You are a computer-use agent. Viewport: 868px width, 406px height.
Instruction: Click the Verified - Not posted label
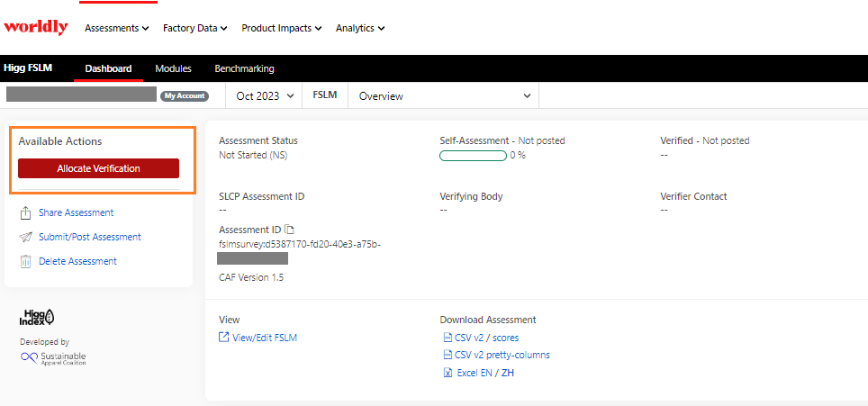705,141
